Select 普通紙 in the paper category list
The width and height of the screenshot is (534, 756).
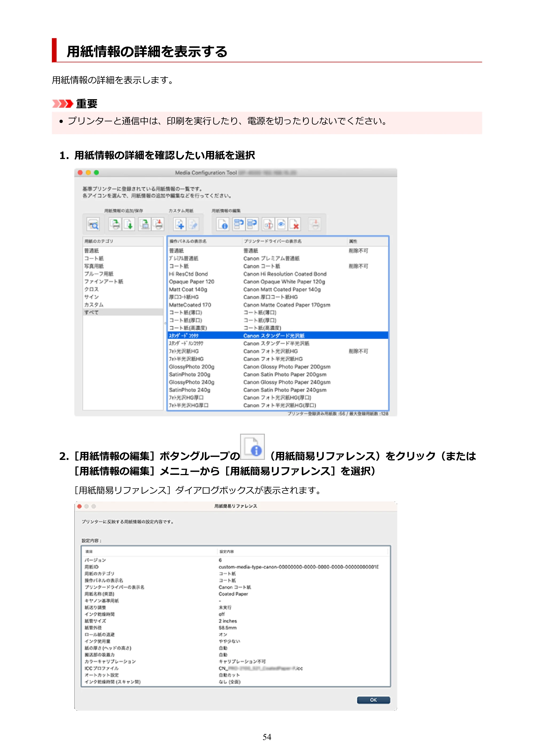click(123, 251)
